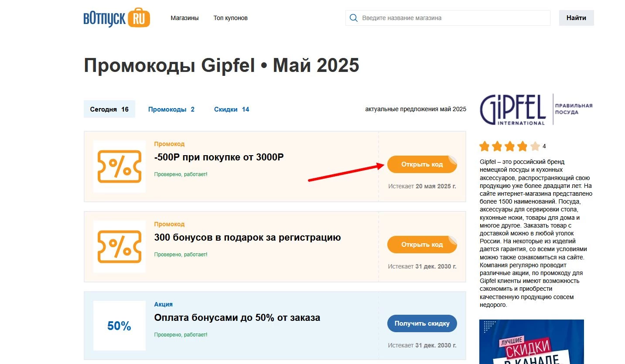
Task: Click the fifth unfilled rating star
Action: [534, 146]
